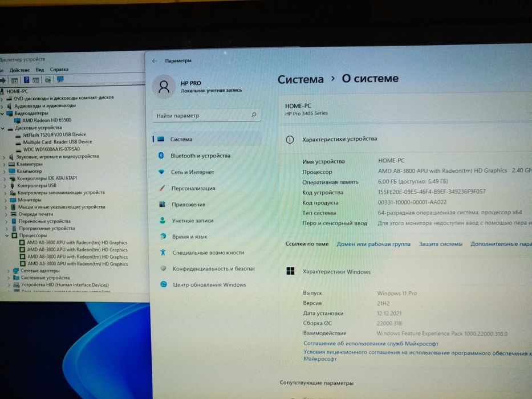Viewport: 532px width, 399px height.
Task: Click the accessibility figure icon
Action: tap(163, 252)
